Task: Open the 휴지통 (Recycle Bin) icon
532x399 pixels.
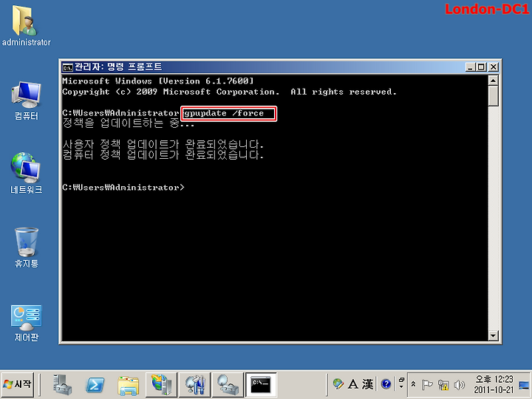Action: (x=26, y=248)
